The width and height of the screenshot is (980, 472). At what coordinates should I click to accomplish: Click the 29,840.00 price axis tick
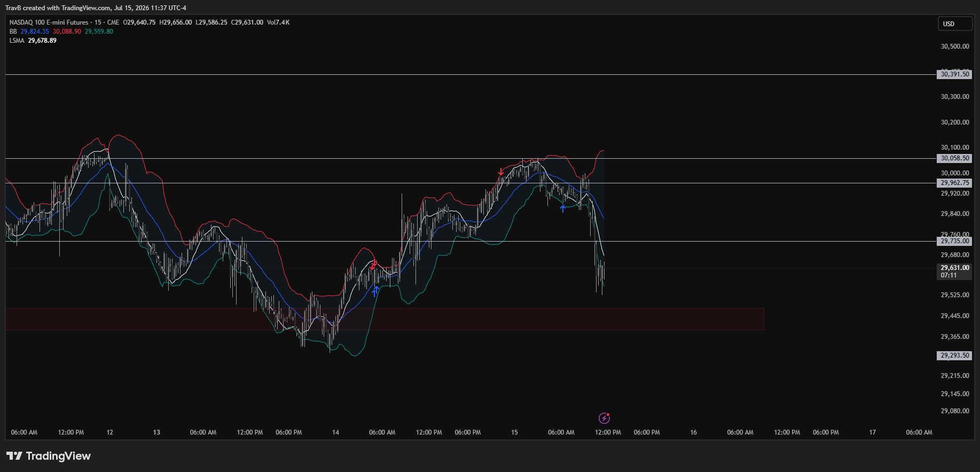pyautogui.click(x=955, y=214)
